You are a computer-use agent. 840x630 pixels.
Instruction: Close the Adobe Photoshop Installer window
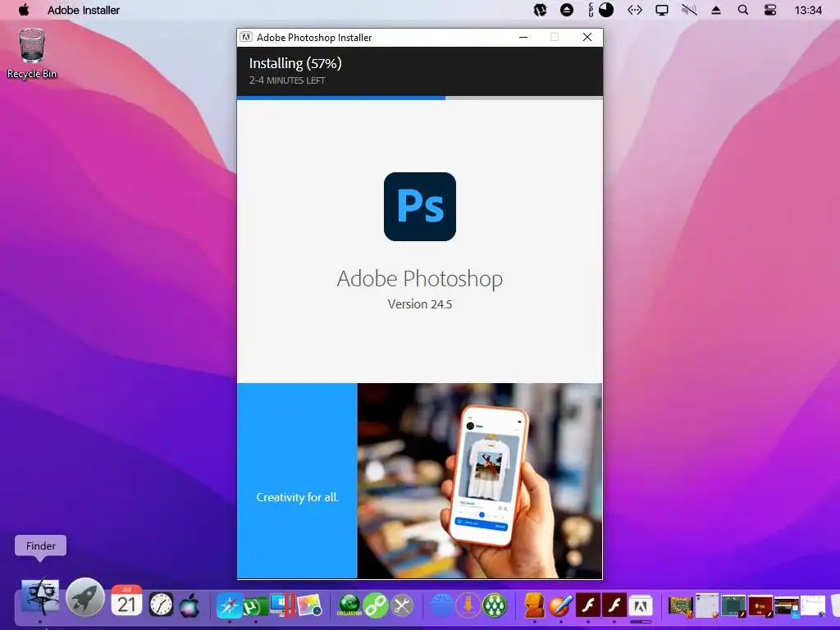587,37
